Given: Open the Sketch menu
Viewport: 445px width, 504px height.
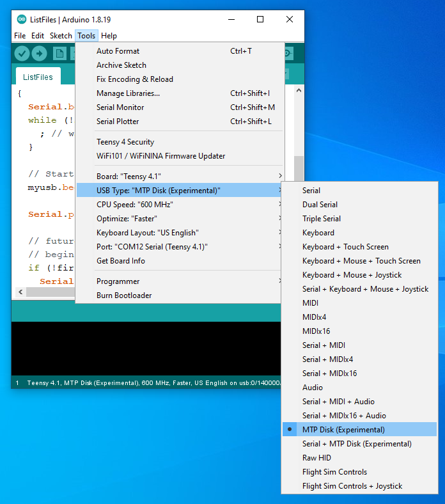Looking at the screenshot, I should tap(61, 36).
